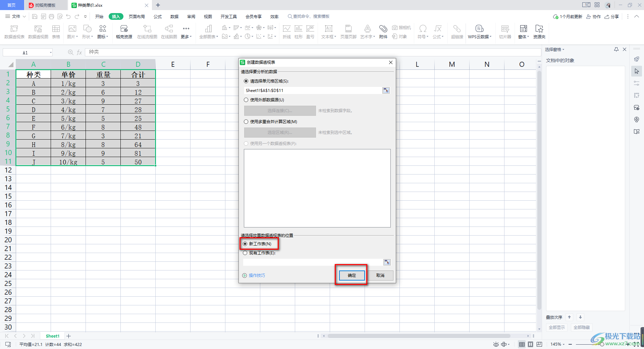The width and height of the screenshot is (644, 349).
Task: Switch to normal view in status bar
Action: click(522, 344)
